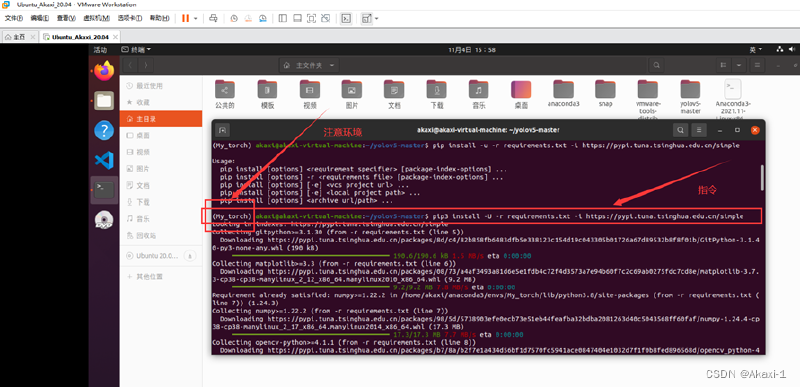Screen dimensions: 800x387
Task: Enter VMware full screen mode
Action: click(x=311, y=18)
